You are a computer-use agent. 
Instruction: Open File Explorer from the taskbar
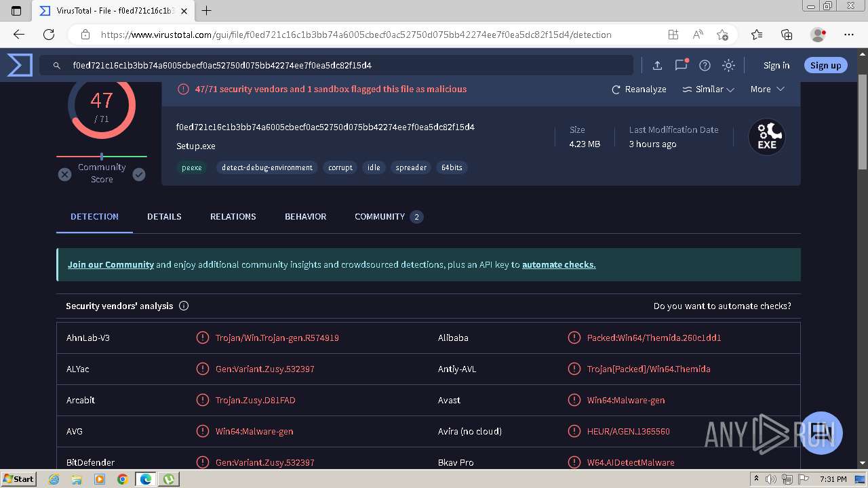[x=77, y=479]
